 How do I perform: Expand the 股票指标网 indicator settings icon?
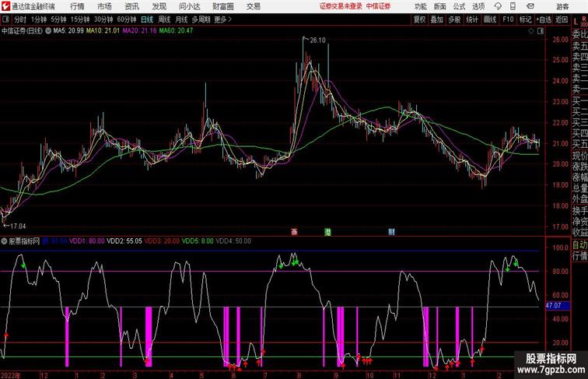click(x=4, y=241)
